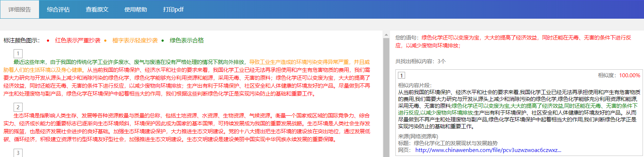Open the 详细报告 tab
644x157 pixels.
[x=20, y=9]
